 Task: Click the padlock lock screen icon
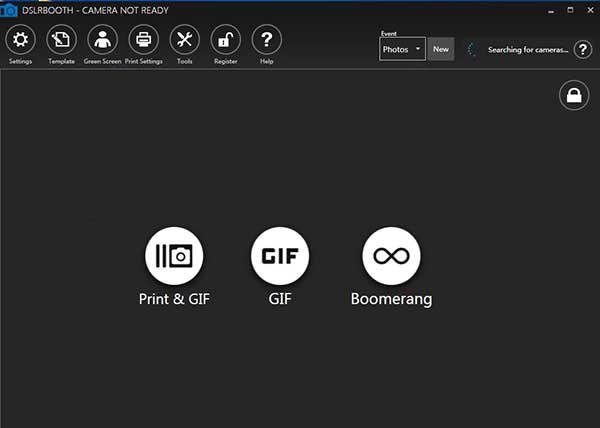point(574,95)
